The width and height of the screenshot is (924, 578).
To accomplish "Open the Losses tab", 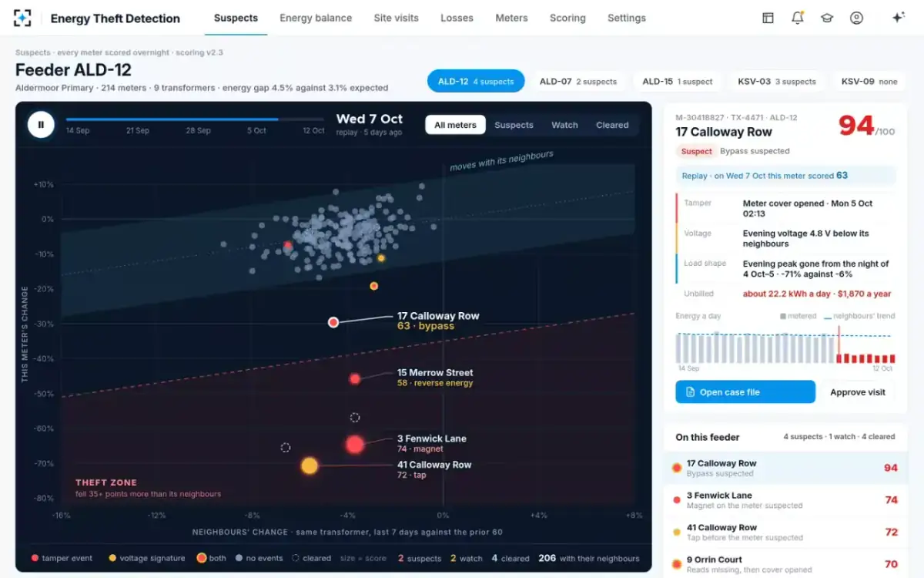I will coord(457,18).
